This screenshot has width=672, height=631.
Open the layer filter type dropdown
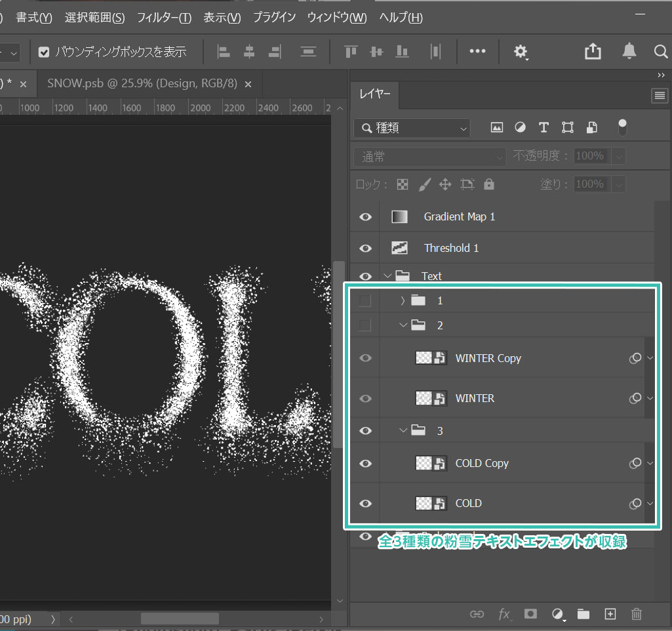[412, 128]
